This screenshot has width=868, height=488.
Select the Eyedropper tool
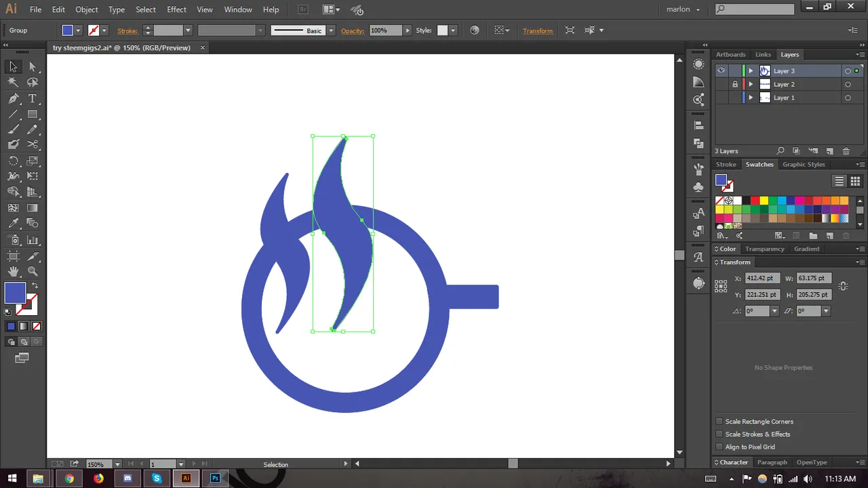[13, 223]
